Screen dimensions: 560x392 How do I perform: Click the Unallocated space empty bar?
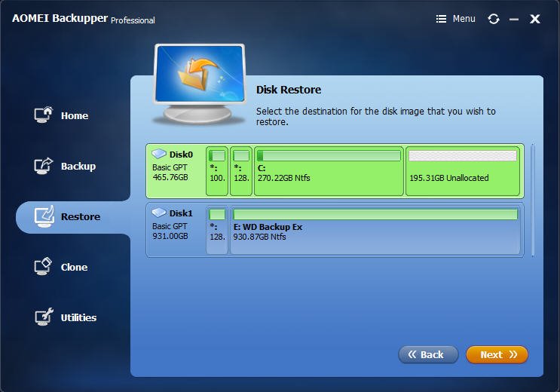pos(463,155)
